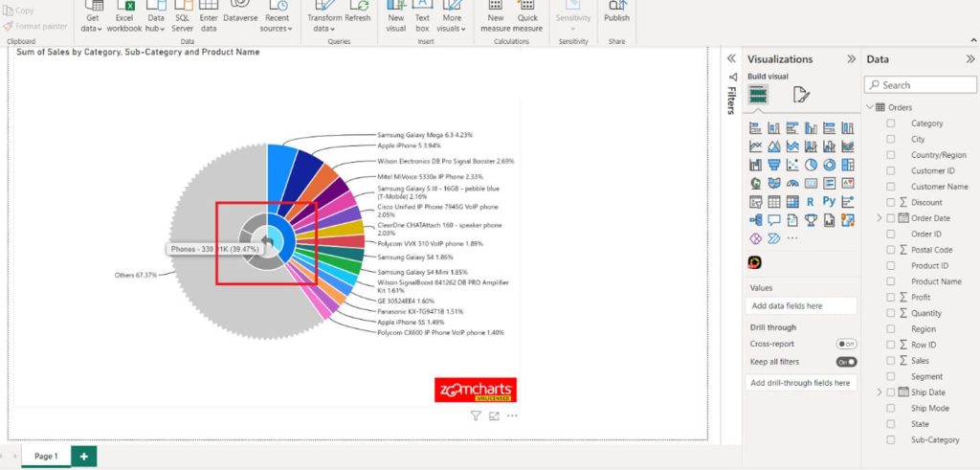980x470 pixels.
Task: Select the donut chart visual
Action: pos(830,165)
